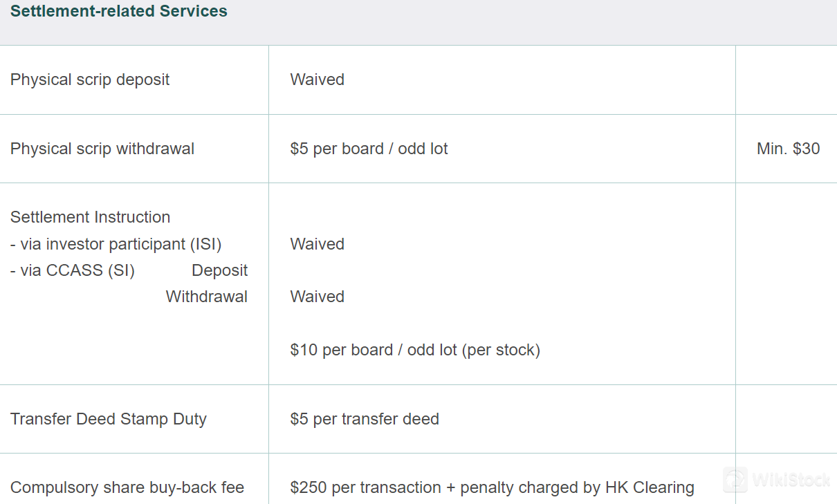Image resolution: width=837 pixels, height=504 pixels.
Task: Select the Waived fee beside ISI
Action: 318,244
